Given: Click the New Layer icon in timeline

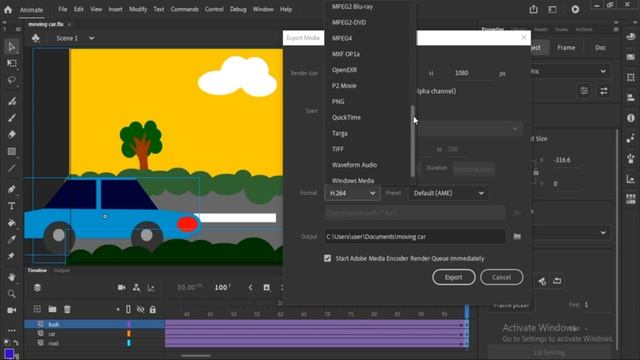Looking at the screenshot, I should [37, 309].
